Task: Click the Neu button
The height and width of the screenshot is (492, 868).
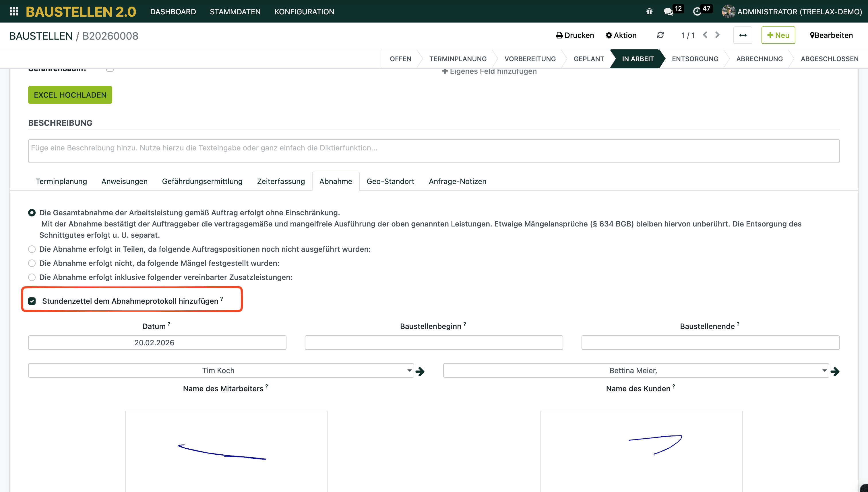Action: tap(778, 35)
